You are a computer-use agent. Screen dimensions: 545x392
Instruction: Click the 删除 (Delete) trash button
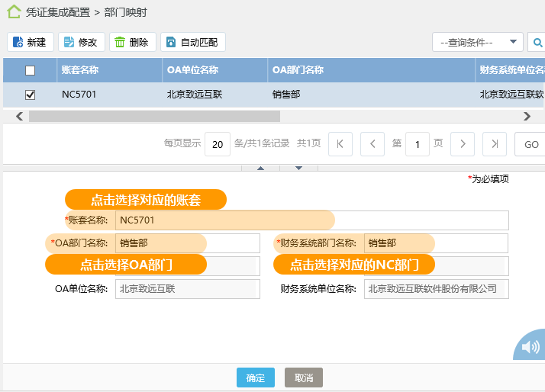132,42
